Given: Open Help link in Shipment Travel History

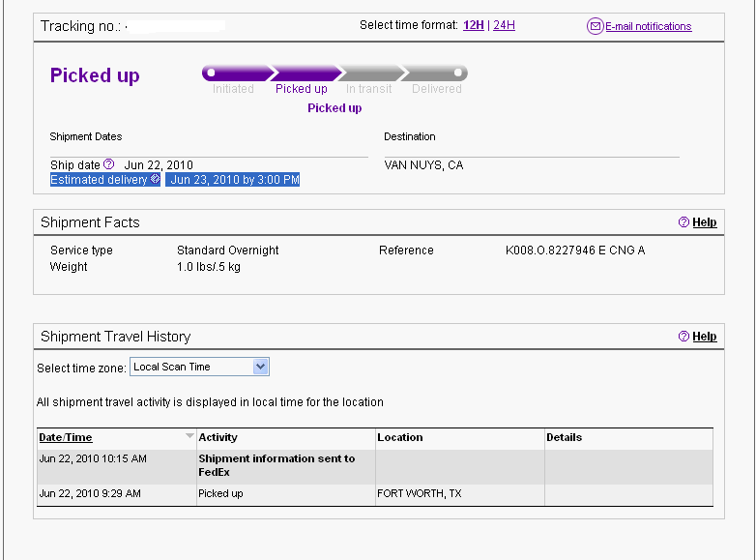Looking at the screenshot, I should click(x=705, y=337).
